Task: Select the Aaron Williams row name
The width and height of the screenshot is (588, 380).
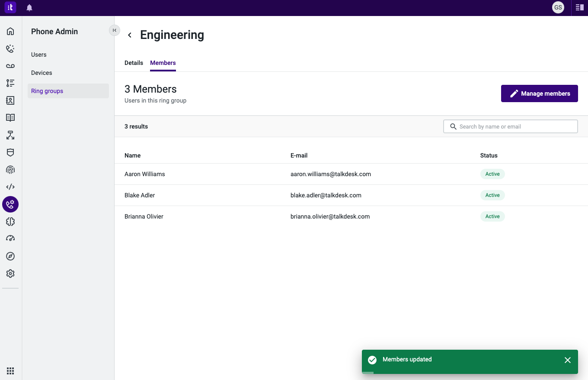Action: (x=144, y=174)
